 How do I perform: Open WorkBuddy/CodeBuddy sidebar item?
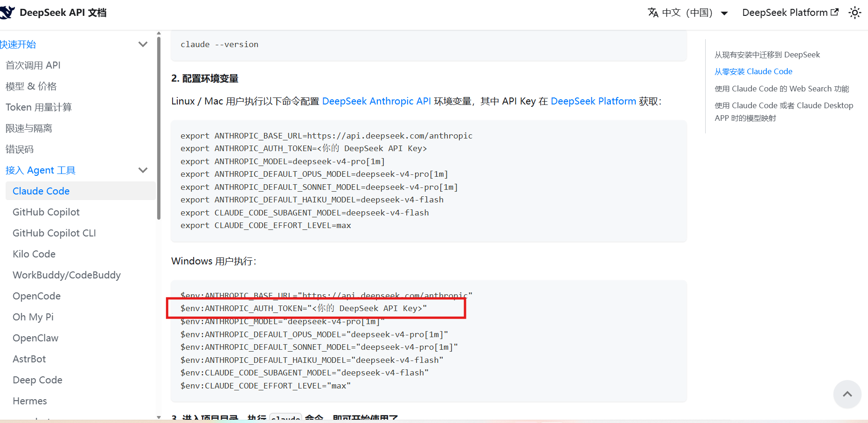click(x=67, y=275)
